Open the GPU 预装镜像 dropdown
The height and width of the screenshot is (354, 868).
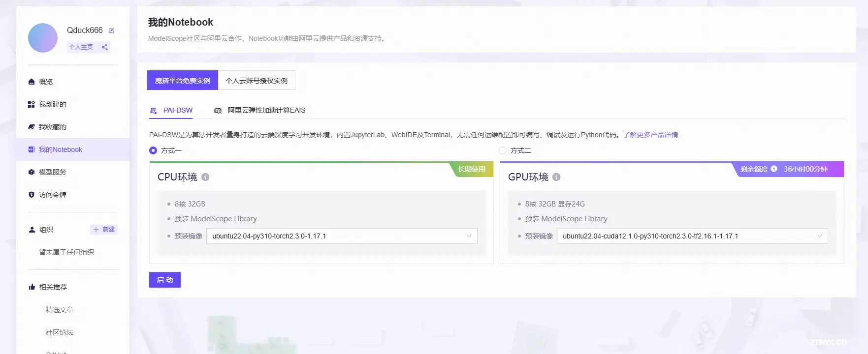[x=692, y=236]
